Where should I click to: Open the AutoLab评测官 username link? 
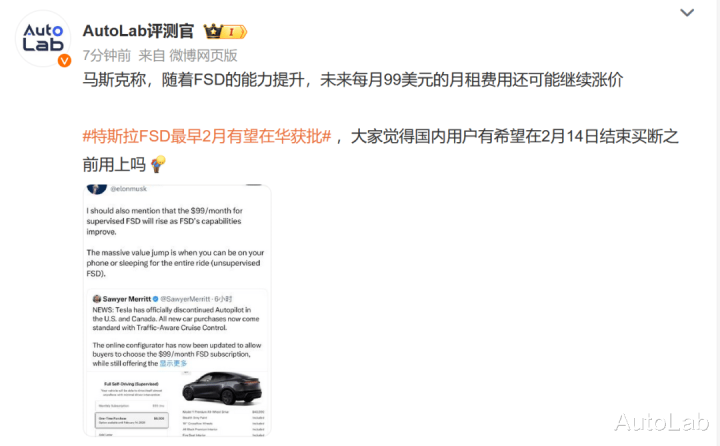coord(138,31)
